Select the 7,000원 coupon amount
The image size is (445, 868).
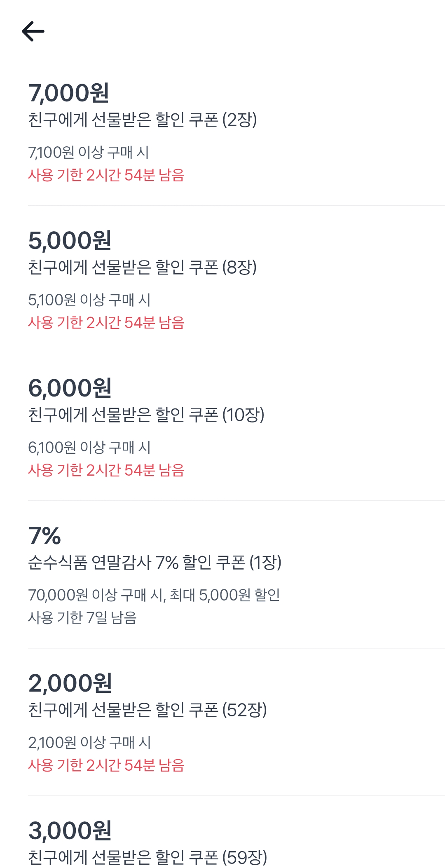68,93
